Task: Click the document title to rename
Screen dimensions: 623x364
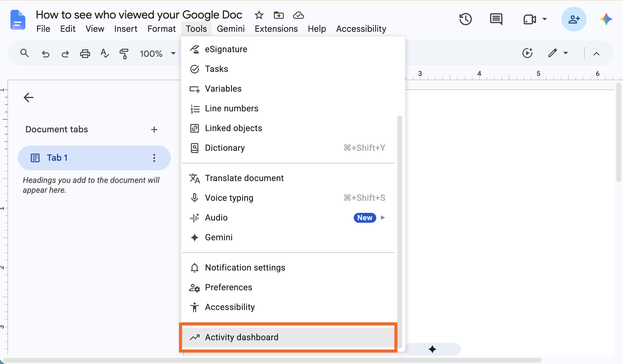Action: pos(139,15)
